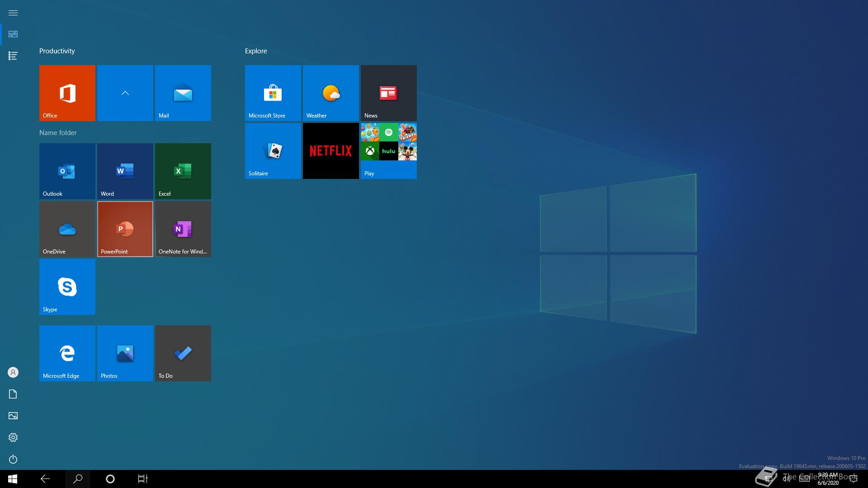Open the News tile
Viewport: 868px width, 488px height.
pyautogui.click(x=389, y=93)
